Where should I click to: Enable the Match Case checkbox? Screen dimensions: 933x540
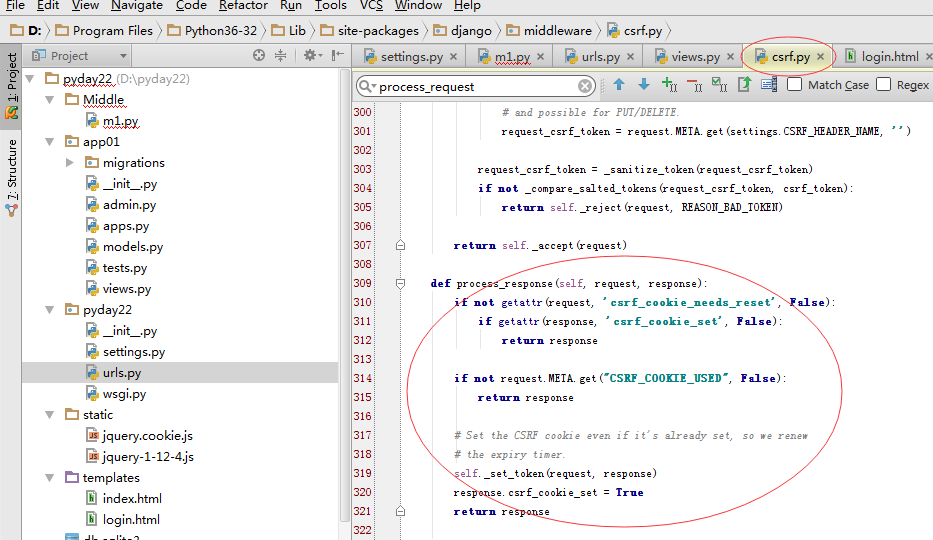(795, 85)
